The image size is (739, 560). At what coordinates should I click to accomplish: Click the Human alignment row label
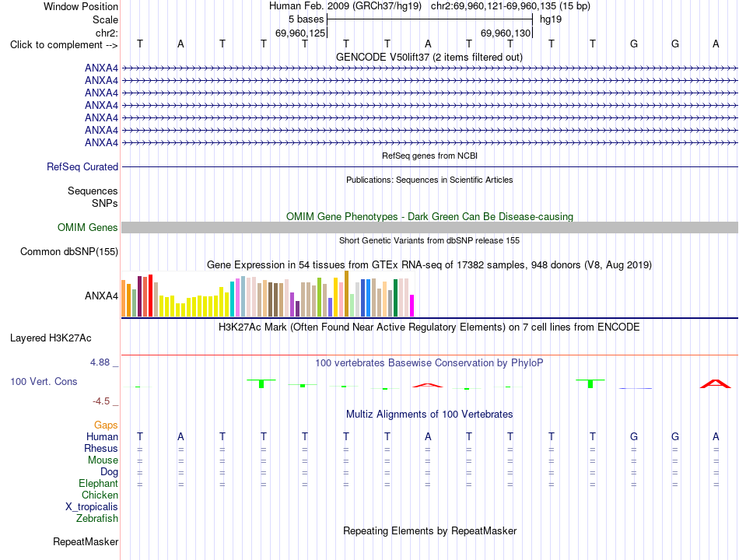tap(102, 437)
